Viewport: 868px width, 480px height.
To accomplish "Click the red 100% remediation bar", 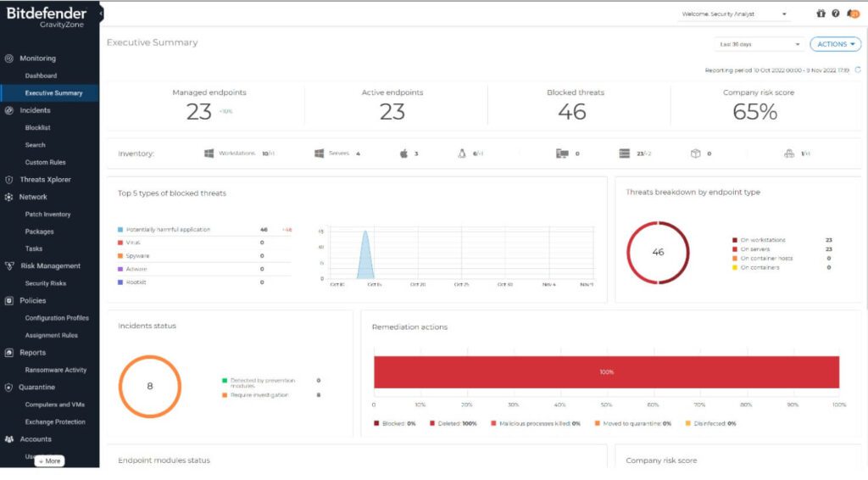I will click(x=606, y=372).
